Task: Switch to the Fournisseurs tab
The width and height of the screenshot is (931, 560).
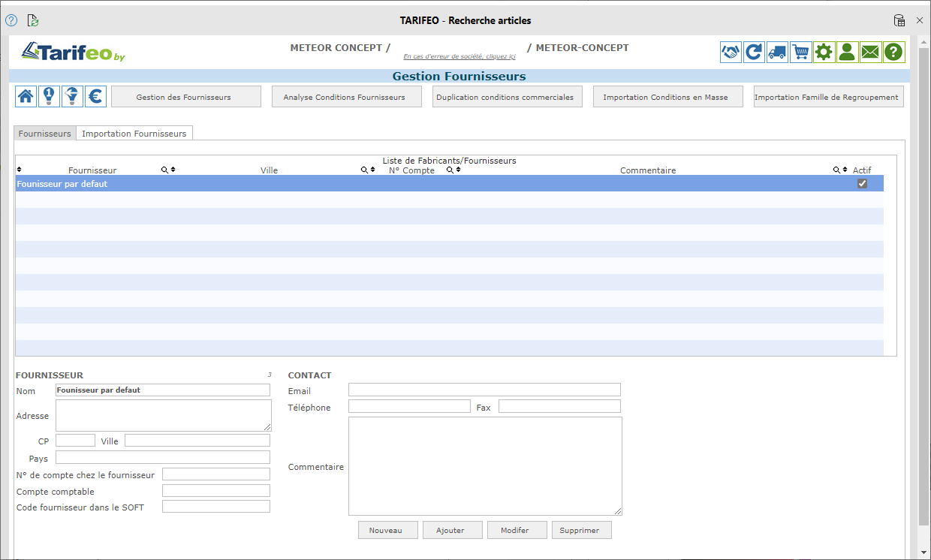Action: [x=45, y=133]
